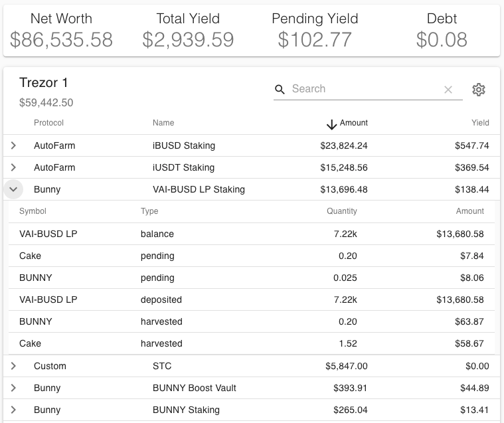Screen dimensions: 504x423
Task: Click the iBUSD Staking name cell
Action: point(184,145)
